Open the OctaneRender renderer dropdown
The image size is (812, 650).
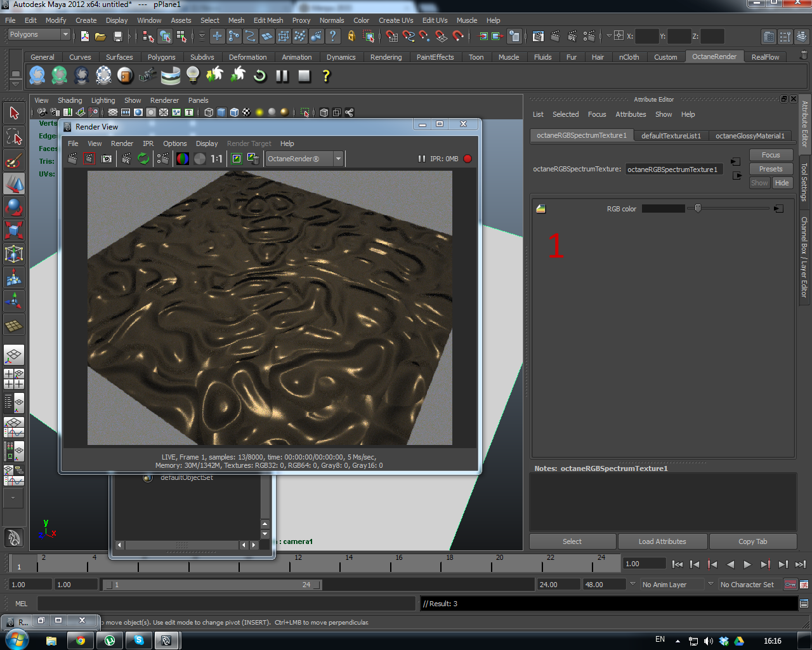click(304, 159)
